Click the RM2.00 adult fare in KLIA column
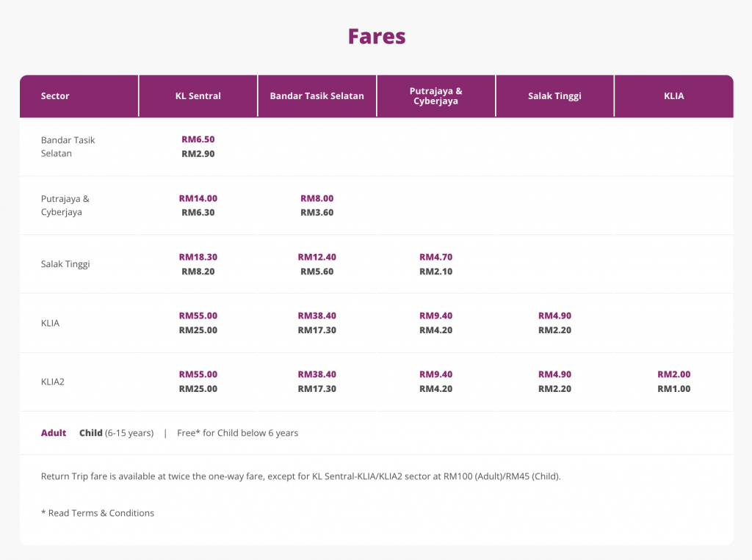The height and width of the screenshot is (560, 752). click(x=673, y=374)
